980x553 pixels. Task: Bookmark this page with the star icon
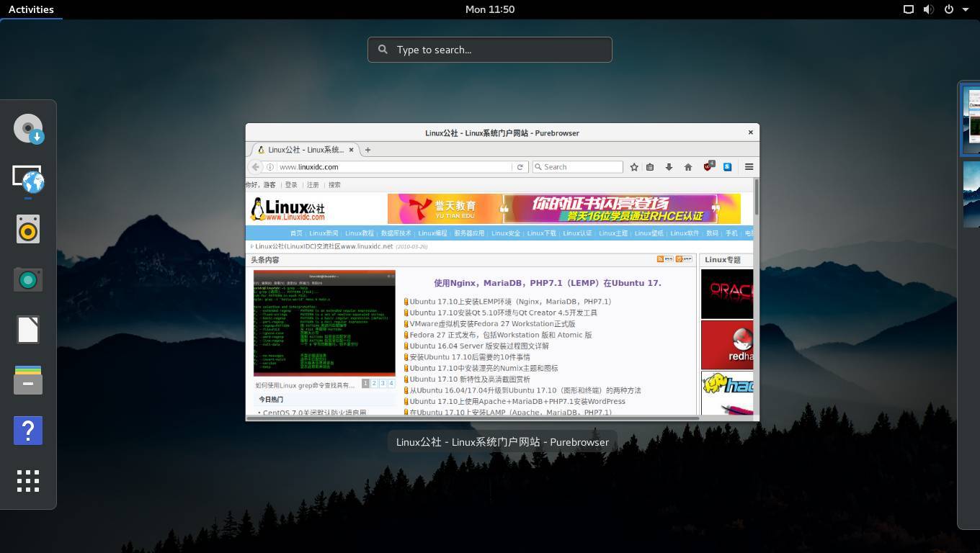[x=634, y=166]
